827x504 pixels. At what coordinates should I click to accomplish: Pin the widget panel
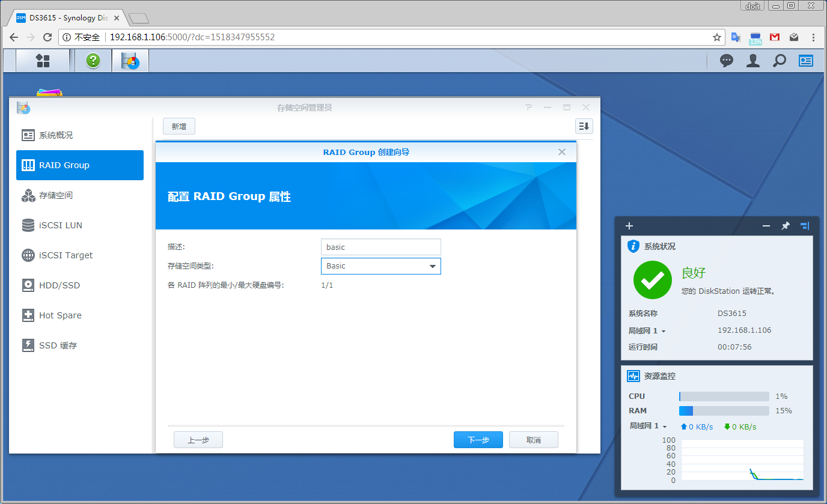click(x=786, y=226)
